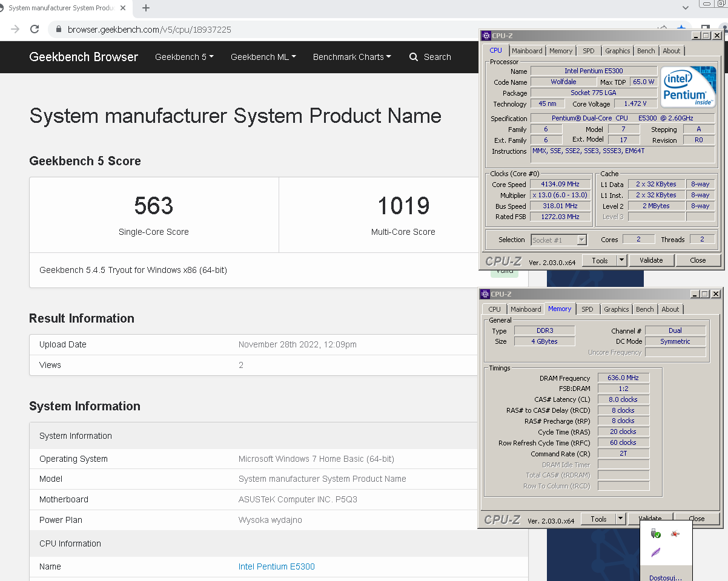Viewport: 728px width, 581px height.
Task: Switch to About tab in upper CPU-Z
Action: 671,51
